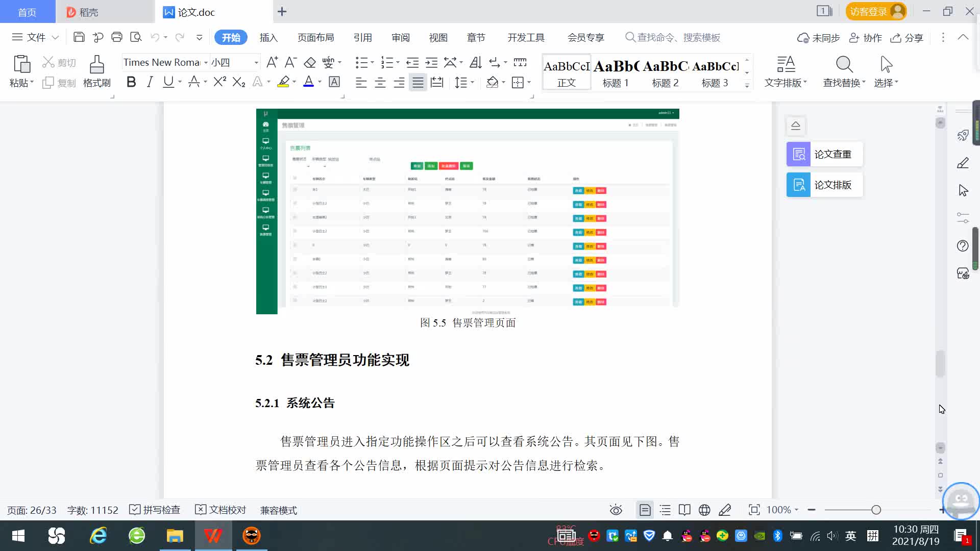Image resolution: width=980 pixels, height=551 pixels.
Task: Click the 论文查重 button
Action: click(x=824, y=154)
